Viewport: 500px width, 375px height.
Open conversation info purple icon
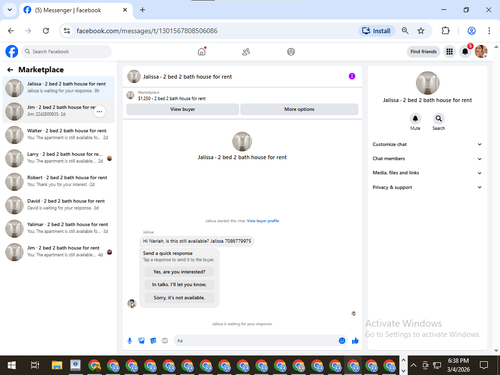(x=352, y=76)
